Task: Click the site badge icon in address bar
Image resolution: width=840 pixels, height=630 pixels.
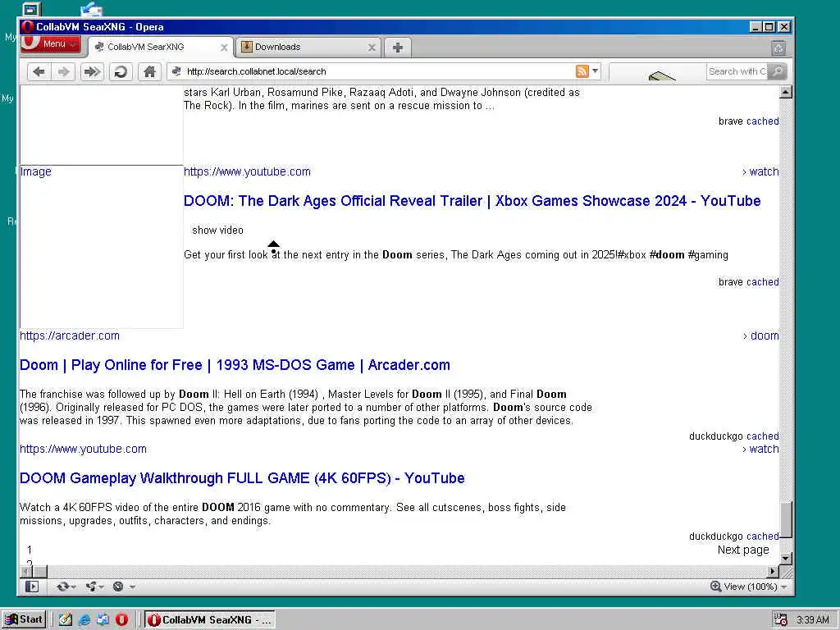Action: pos(176,71)
